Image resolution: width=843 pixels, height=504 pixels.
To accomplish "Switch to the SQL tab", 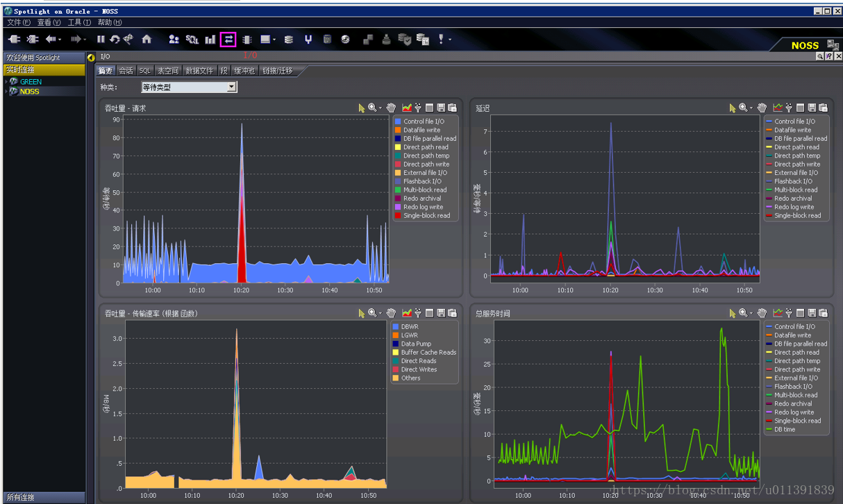I will click(x=144, y=71).
